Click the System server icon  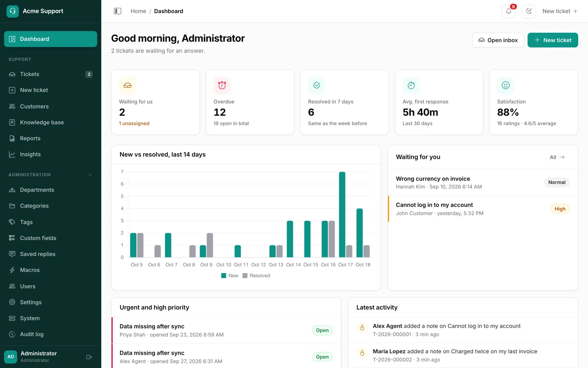[x=12, y=318]
